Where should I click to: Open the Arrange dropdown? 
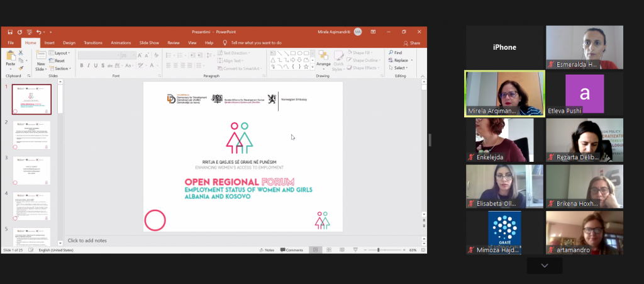click(x=323, y=60)
